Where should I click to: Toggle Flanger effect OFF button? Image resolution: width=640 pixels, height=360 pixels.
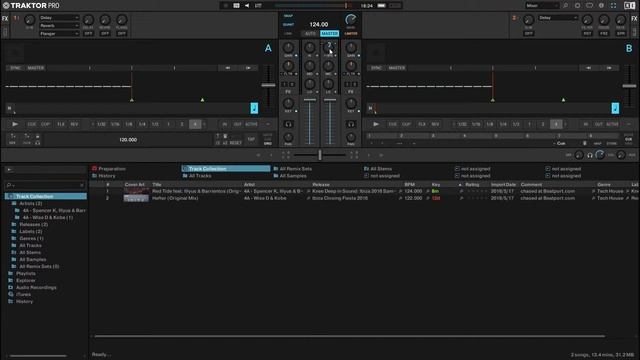tap(122, 33)
